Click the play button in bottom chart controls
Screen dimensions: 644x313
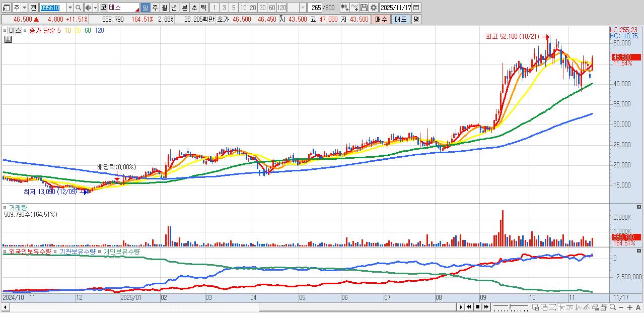(461, 307)
